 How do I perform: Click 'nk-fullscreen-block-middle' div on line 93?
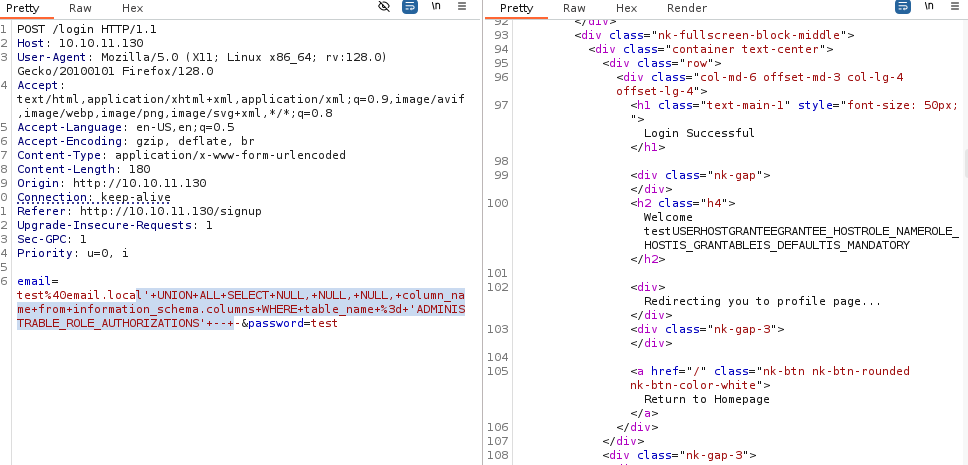(x=714, y=35)
